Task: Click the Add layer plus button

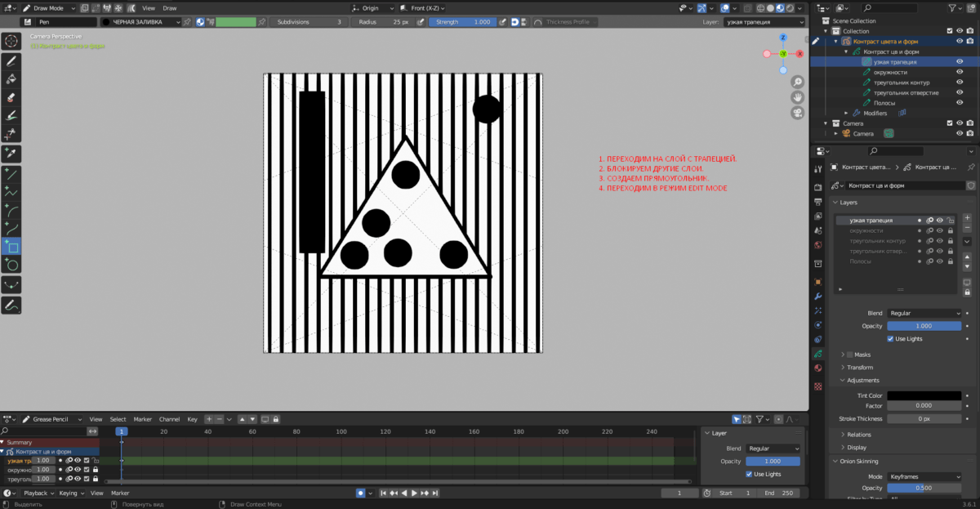Action: pyautogui.click(x=968, y=218)
